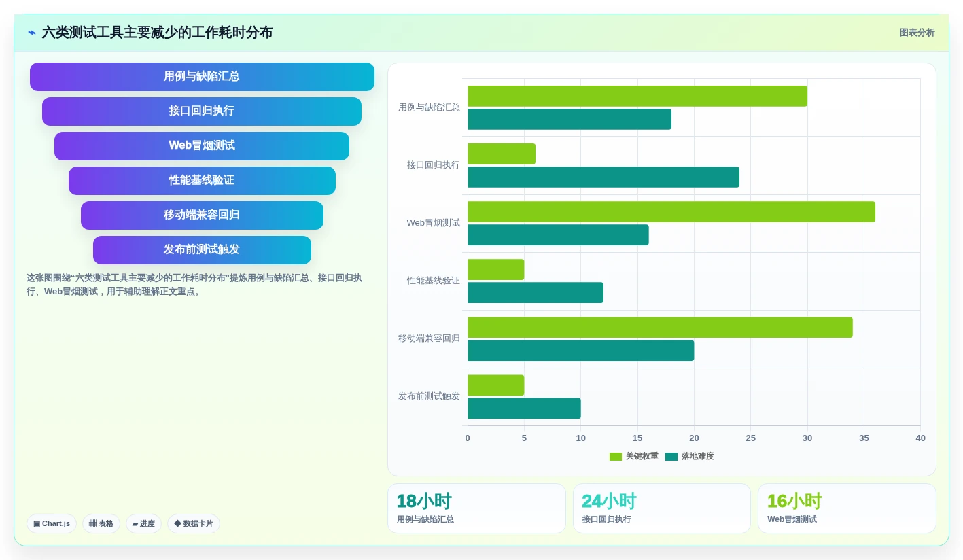Select the 发布前测试触发 funnel bar

click(x=202, y=250)
